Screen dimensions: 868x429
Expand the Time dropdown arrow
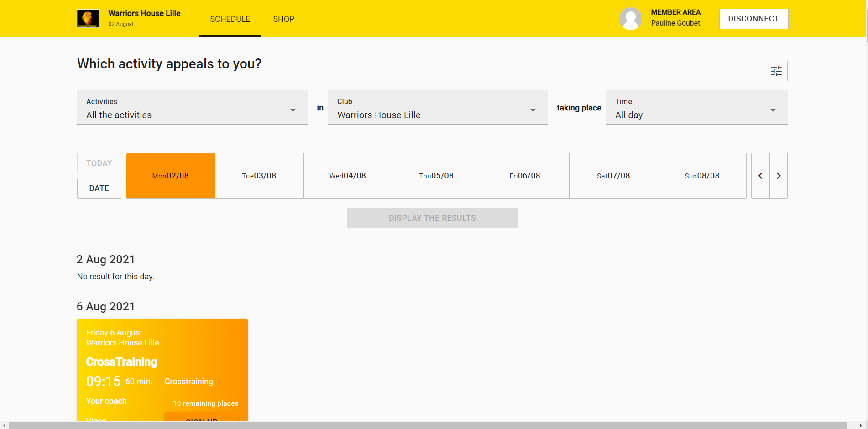click(x=773, y=110)
